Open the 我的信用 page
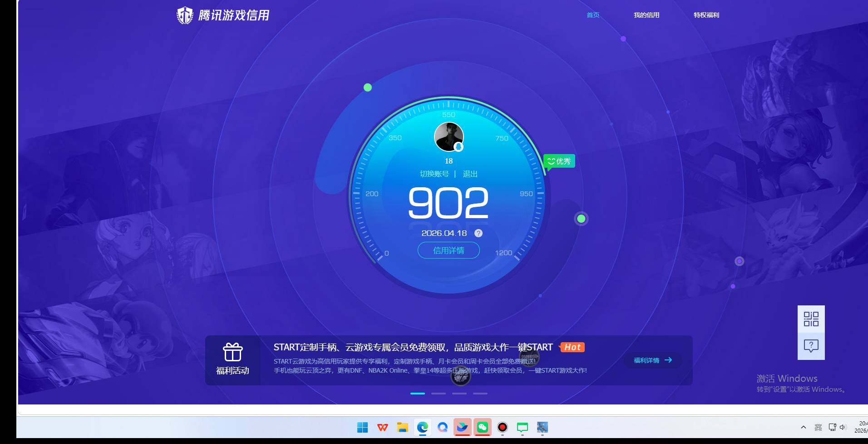 646,15
